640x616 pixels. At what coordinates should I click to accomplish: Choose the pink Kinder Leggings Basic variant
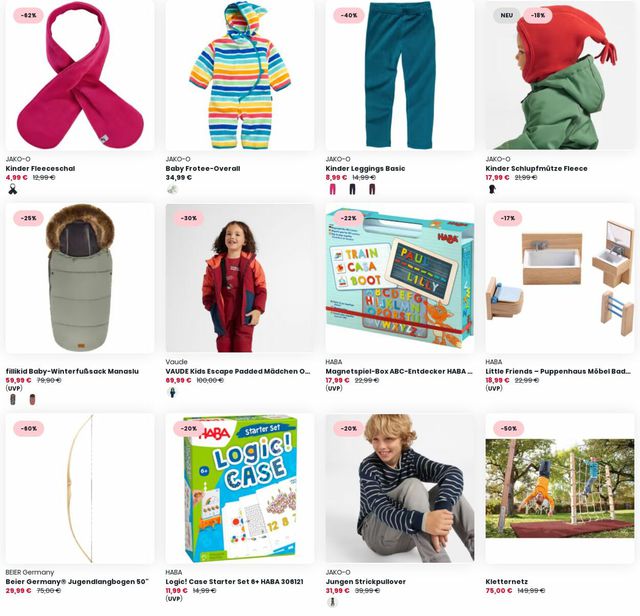pyautogui.click(x=333, y=189)
